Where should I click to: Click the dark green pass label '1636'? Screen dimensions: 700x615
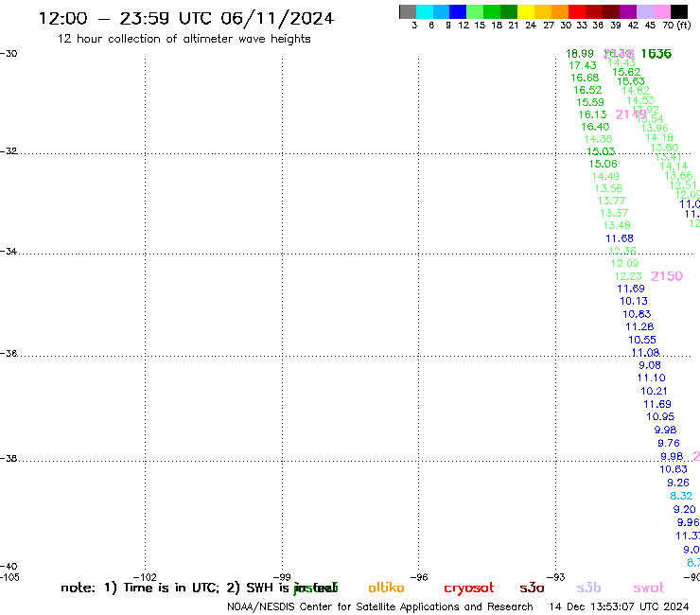pyautogui.click(x=656, y=54)
